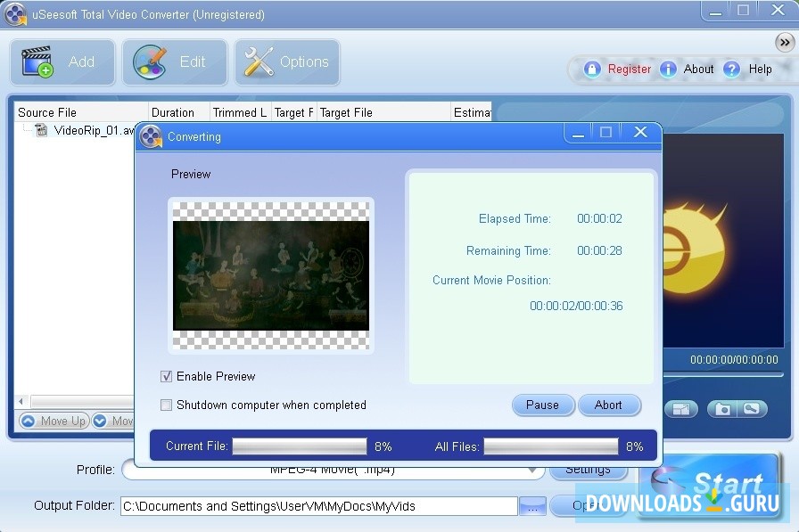
Task: Expand the toolbar chevron at top right
Action: click(x=785, y=41)
